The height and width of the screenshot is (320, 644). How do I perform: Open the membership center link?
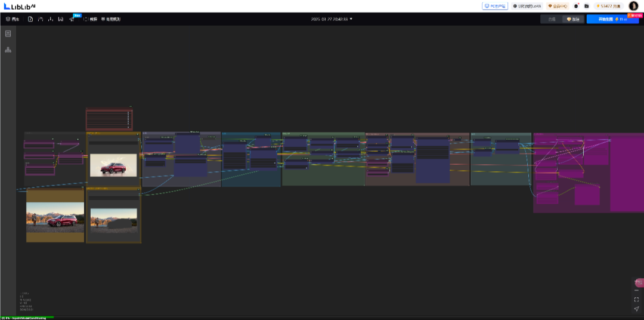coord(558,6)
